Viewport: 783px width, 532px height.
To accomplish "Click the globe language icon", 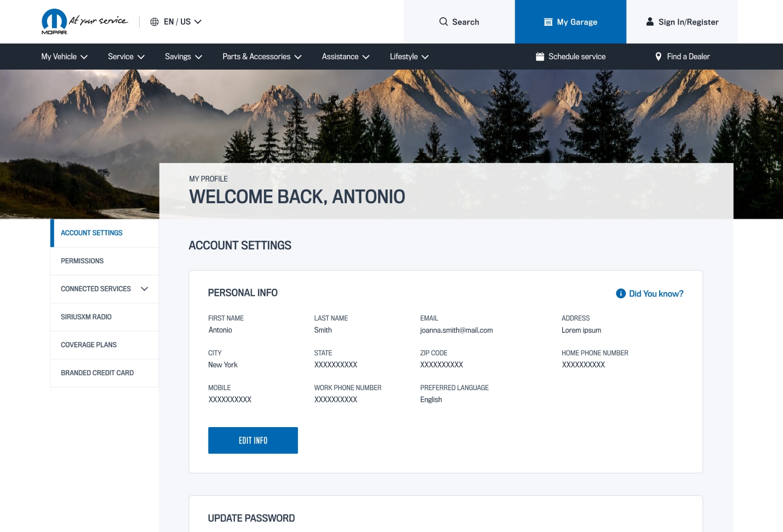I will point(154,22).
